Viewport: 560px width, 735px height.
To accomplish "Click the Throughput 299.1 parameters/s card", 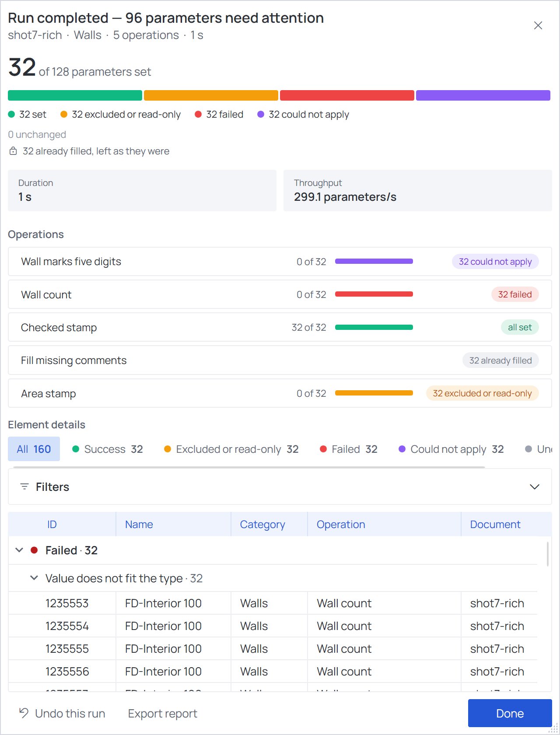I will (418, 190).
